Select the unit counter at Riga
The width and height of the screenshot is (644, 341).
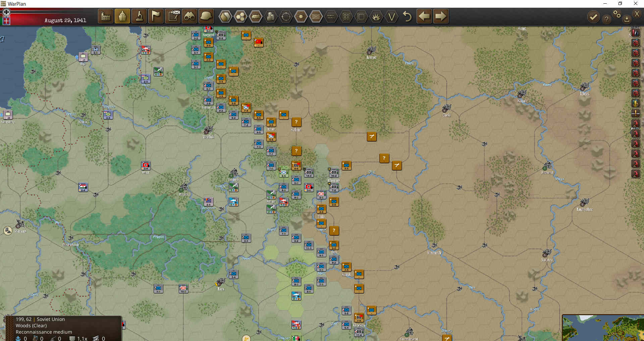click(x=83, y=57)
